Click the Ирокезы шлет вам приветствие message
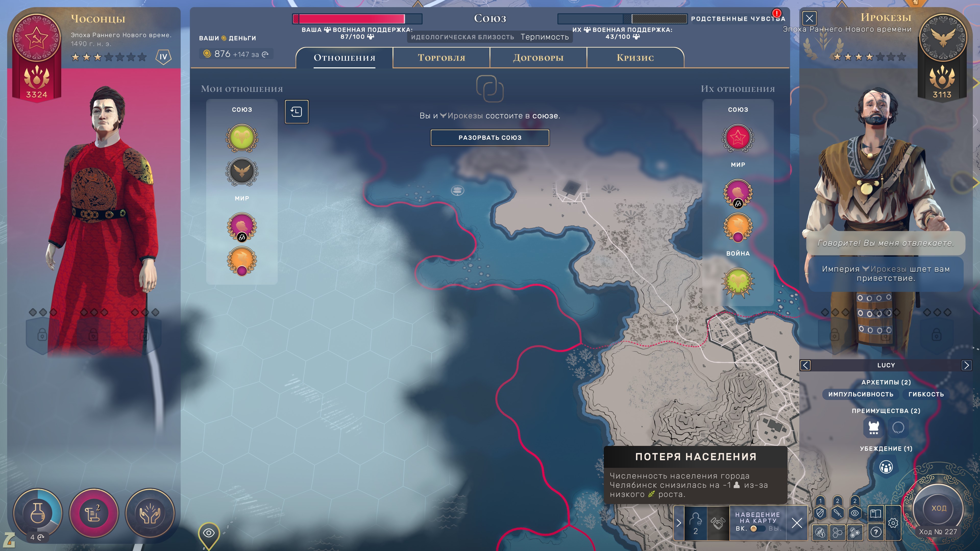 pos(885,274)
